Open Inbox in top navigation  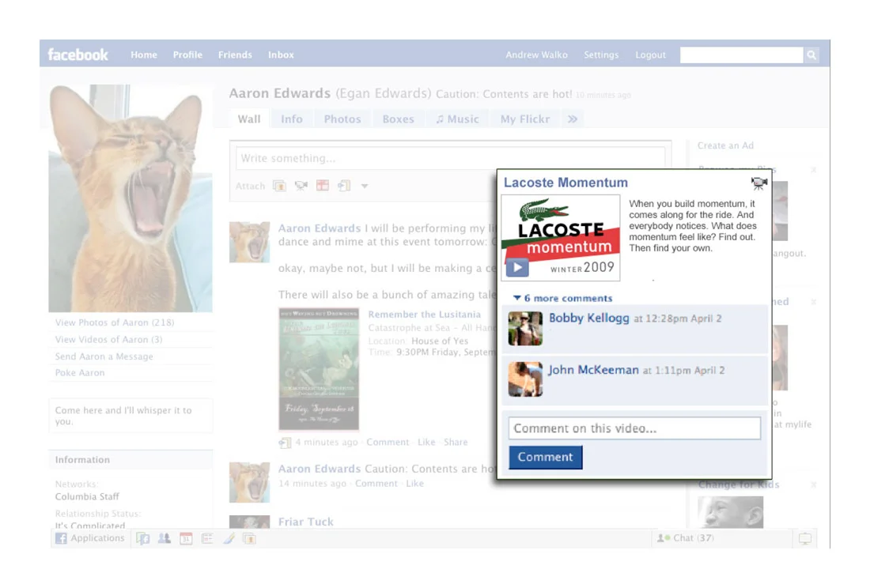pyautogui.click(x=281, y=55)
